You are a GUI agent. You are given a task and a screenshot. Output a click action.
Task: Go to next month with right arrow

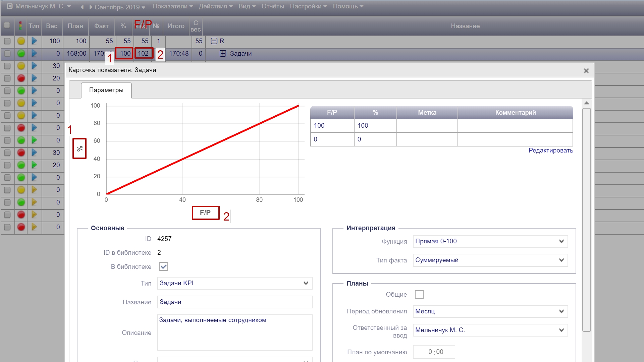[90, 7]
